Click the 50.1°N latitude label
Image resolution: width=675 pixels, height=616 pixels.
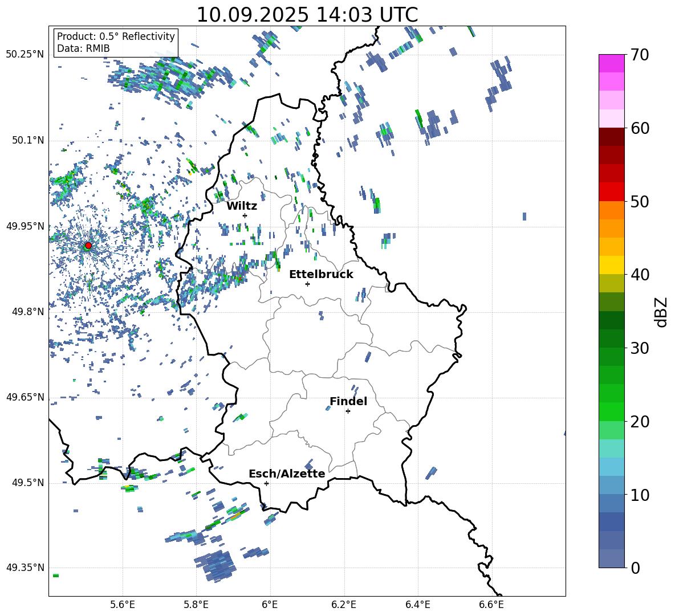tap(28, 140)
